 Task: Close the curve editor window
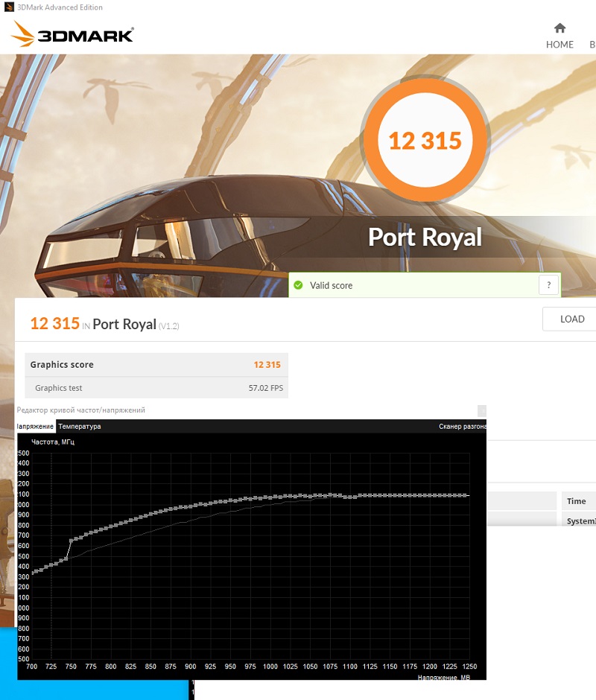481,410
